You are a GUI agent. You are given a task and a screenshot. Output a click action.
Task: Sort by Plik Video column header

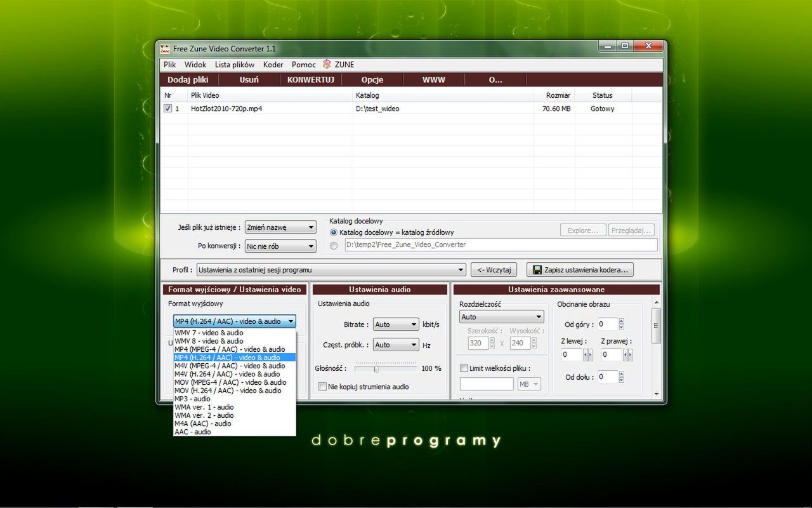point(270,95)
